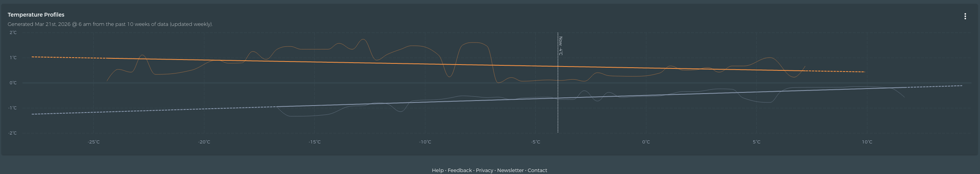Click the -5°C axis tick label
The height and width of the screenshot is (174, 980).
(x=536, y=142)
